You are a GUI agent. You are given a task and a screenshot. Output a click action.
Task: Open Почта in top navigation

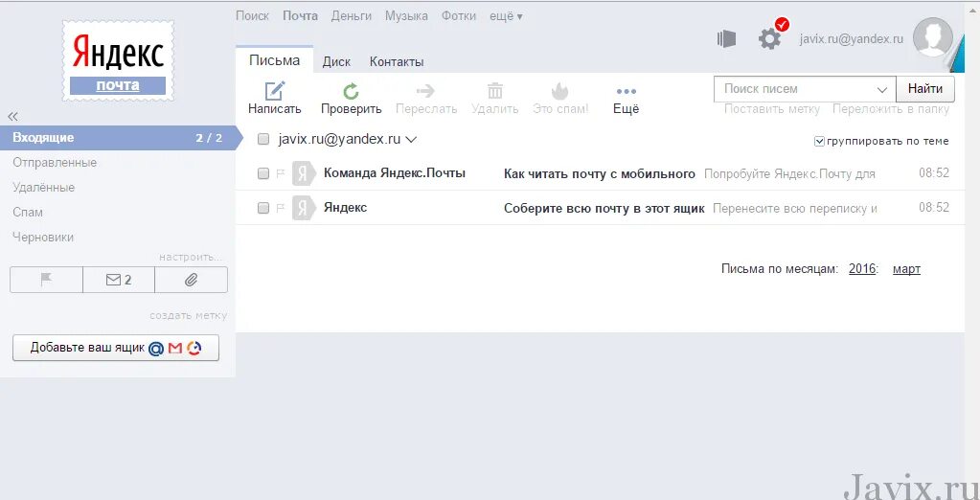click(300, 16)
